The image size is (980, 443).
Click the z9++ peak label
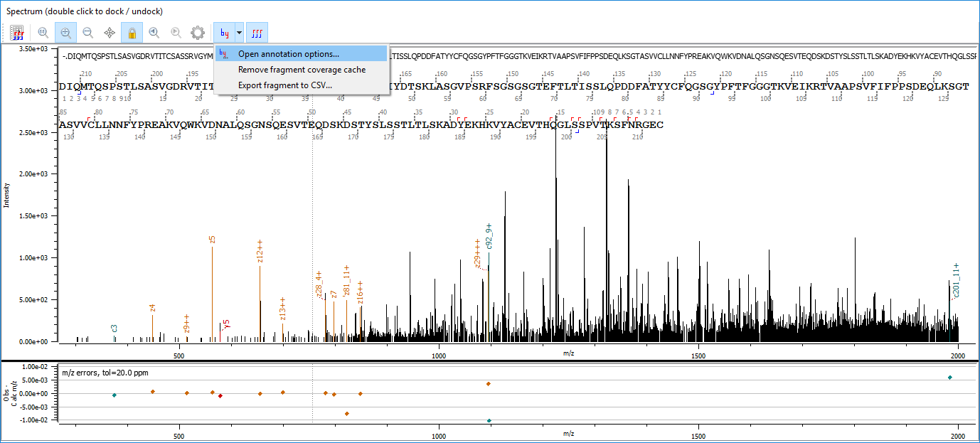pos(186,324)
